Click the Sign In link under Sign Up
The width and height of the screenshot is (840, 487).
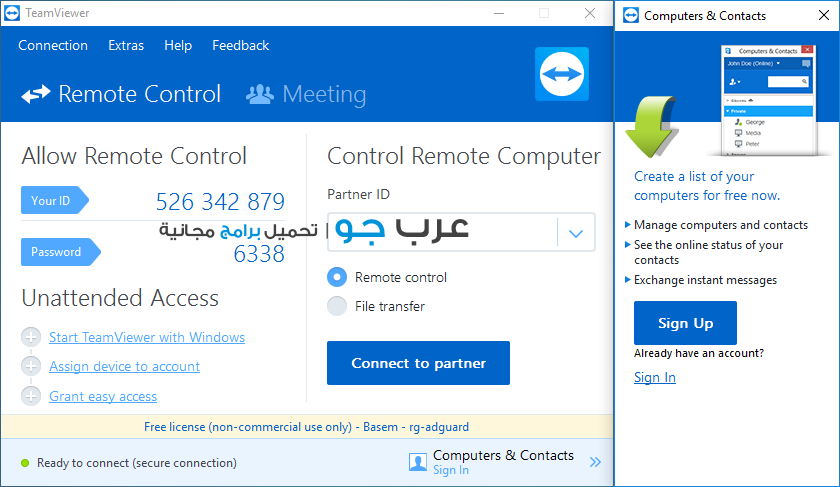click(x=655, y=377)
